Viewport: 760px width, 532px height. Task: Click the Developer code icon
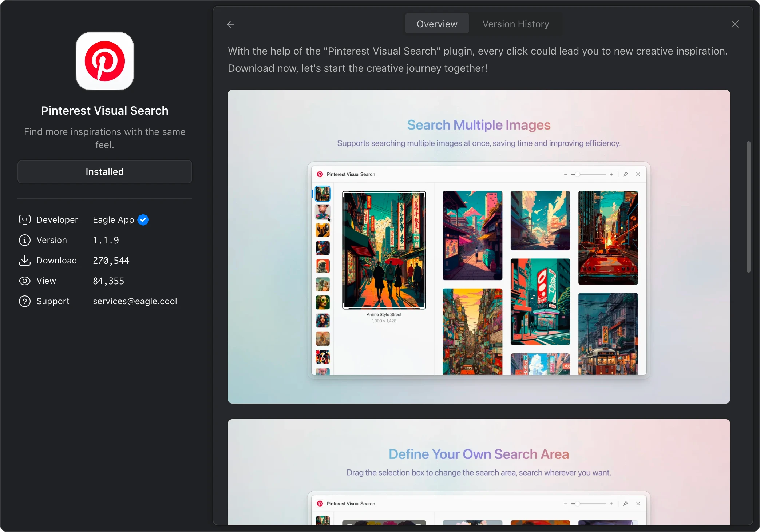tap(24, 220)
